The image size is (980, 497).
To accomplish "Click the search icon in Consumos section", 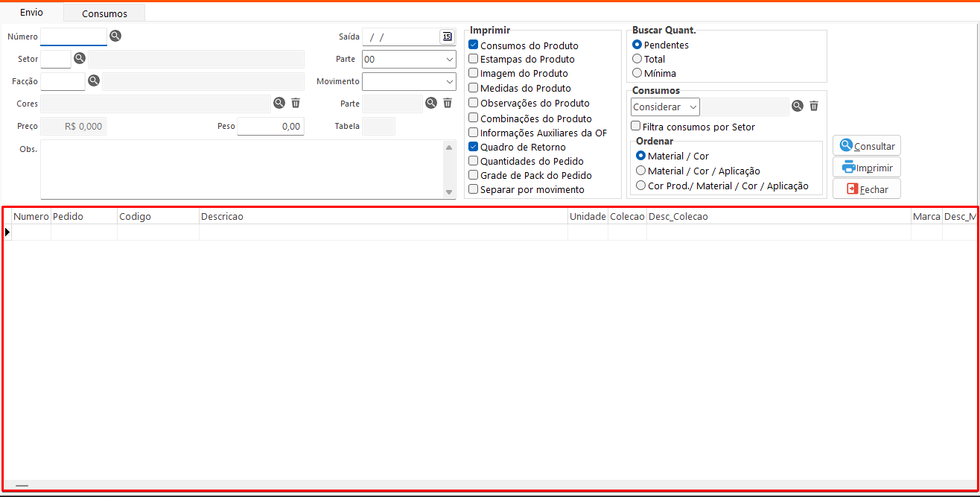I will coord(798,106).
